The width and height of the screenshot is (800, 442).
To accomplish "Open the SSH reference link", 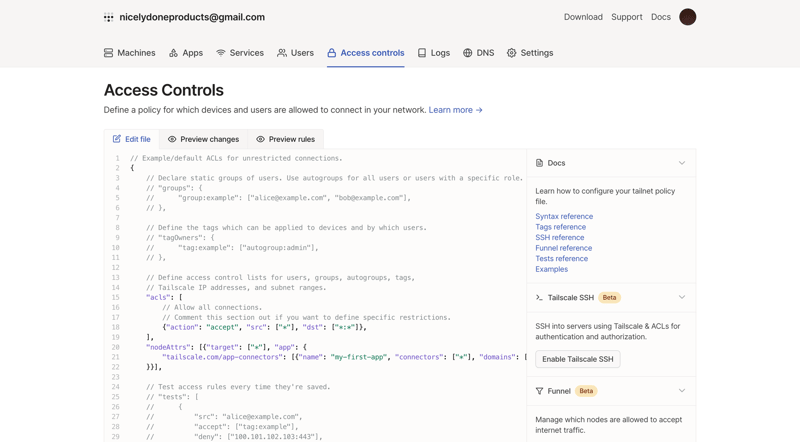I will point(560,237).
